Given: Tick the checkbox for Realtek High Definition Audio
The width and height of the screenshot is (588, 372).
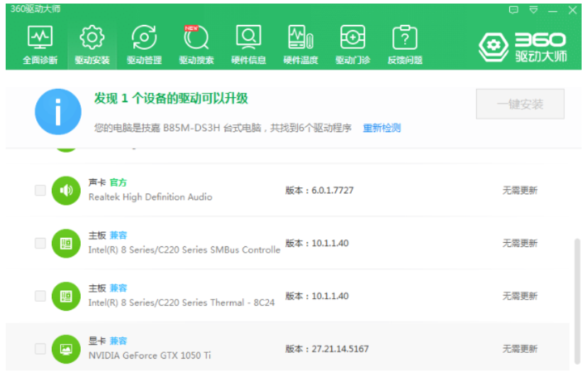Looking at the screenshot, I should [40, 190].
